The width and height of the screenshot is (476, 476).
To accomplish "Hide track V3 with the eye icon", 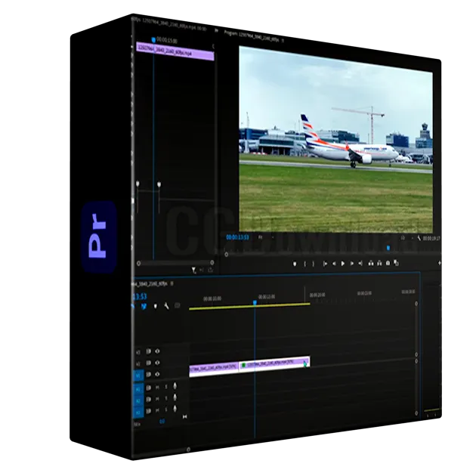I will [157, 351].
